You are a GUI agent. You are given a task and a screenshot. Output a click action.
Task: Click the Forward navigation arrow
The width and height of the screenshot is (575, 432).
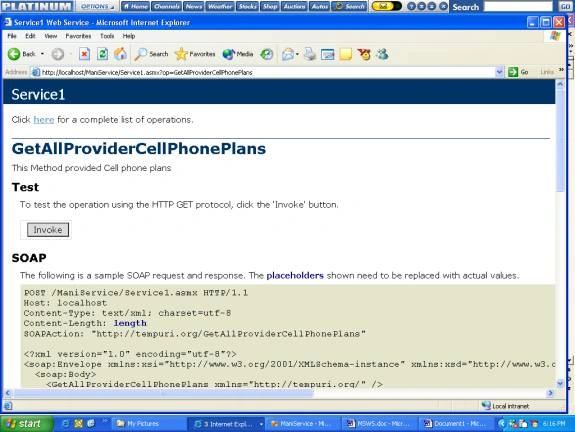(x=57, y=54)
